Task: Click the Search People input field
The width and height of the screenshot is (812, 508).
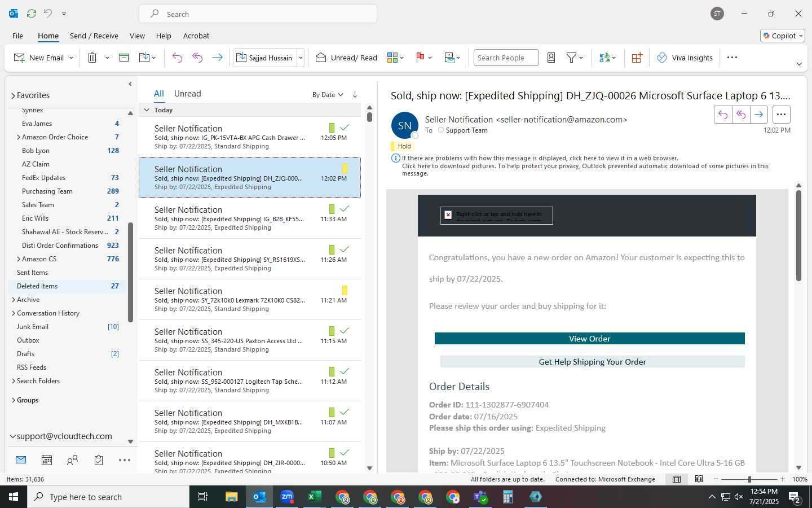Action: pyautogui.click(x=506, y=58)
